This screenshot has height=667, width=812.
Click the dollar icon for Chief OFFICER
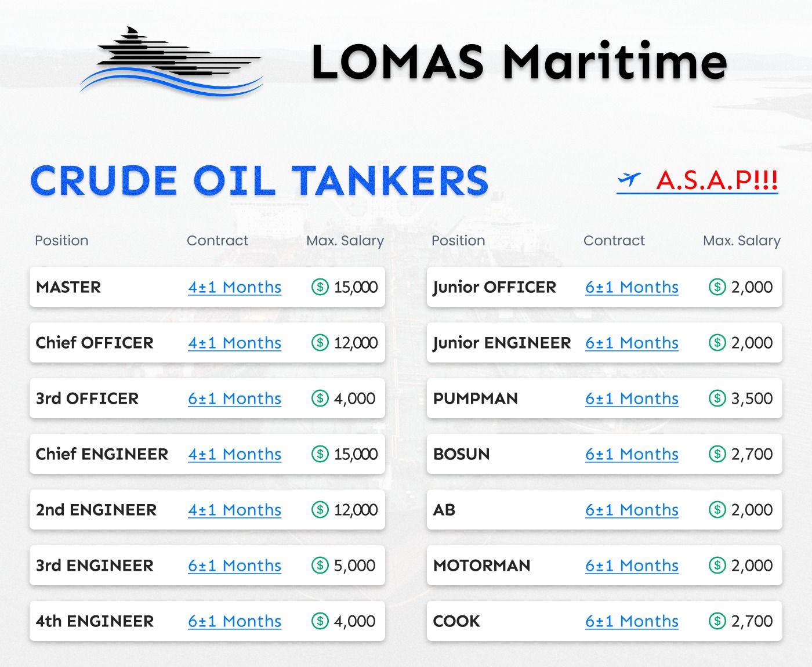click(x=320, y=342)
